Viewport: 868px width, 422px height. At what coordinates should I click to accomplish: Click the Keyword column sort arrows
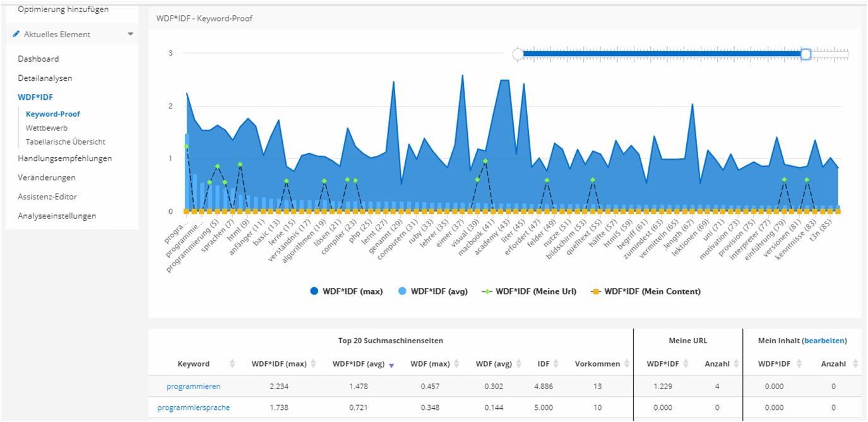[x=232, y=364]
